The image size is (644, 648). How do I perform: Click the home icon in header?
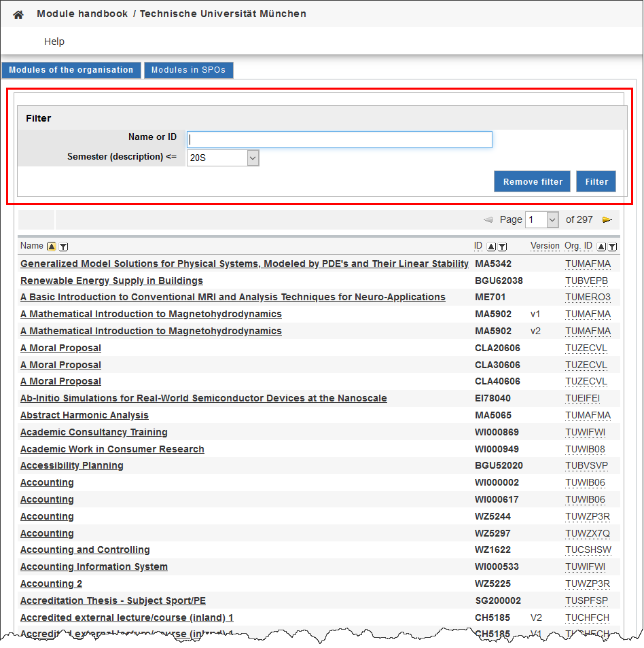click(18, 14)
